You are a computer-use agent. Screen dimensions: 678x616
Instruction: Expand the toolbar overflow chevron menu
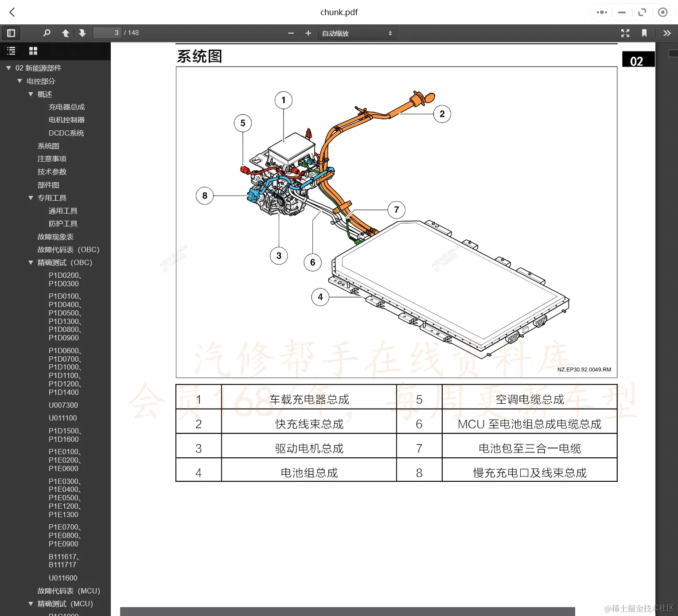click(667, 33)
